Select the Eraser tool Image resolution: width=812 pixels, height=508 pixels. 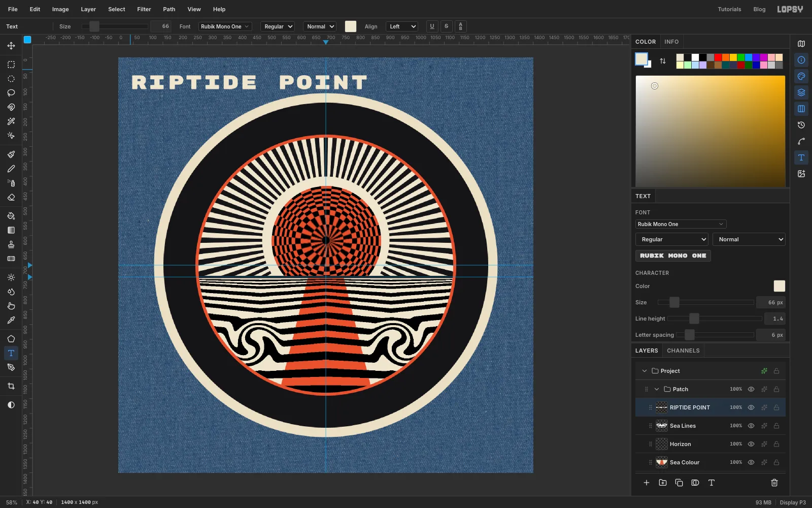11,197
